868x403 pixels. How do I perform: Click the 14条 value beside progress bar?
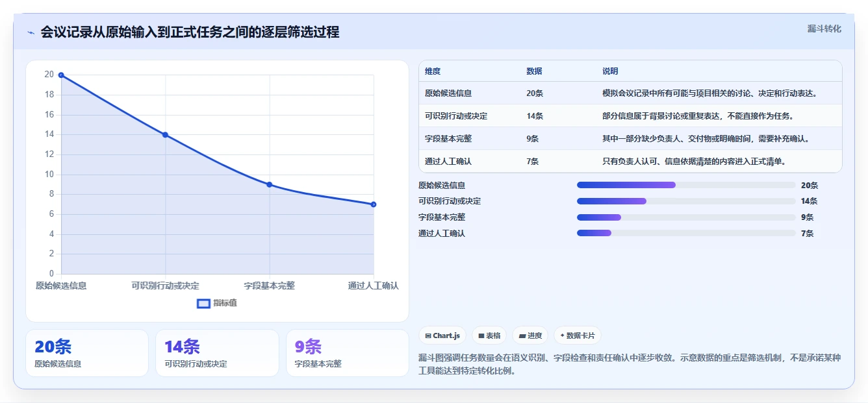coord(810,201)
